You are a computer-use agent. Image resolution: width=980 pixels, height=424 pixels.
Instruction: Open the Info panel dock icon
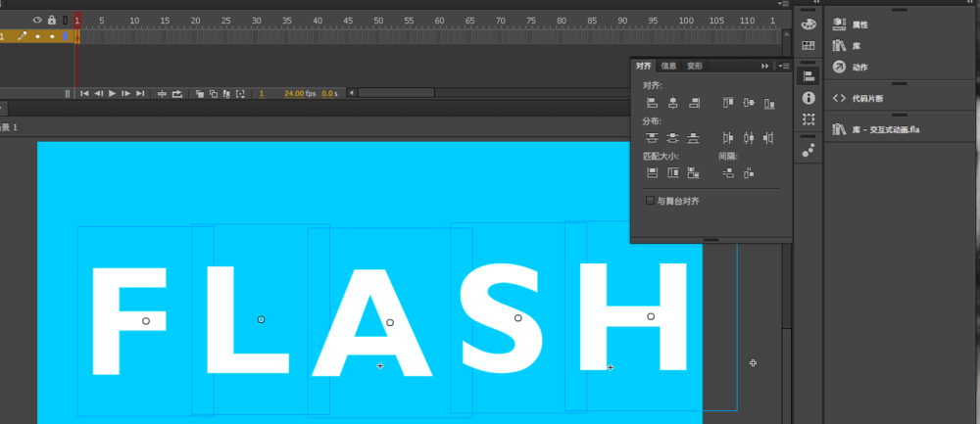(x=808, y=98)
